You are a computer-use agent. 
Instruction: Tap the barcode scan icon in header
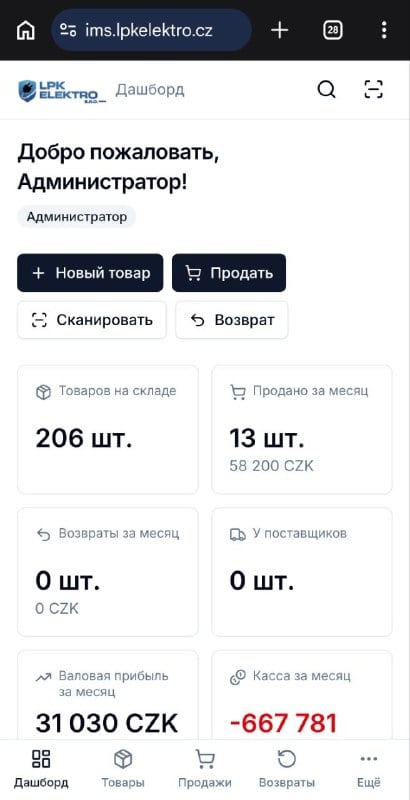373,90
